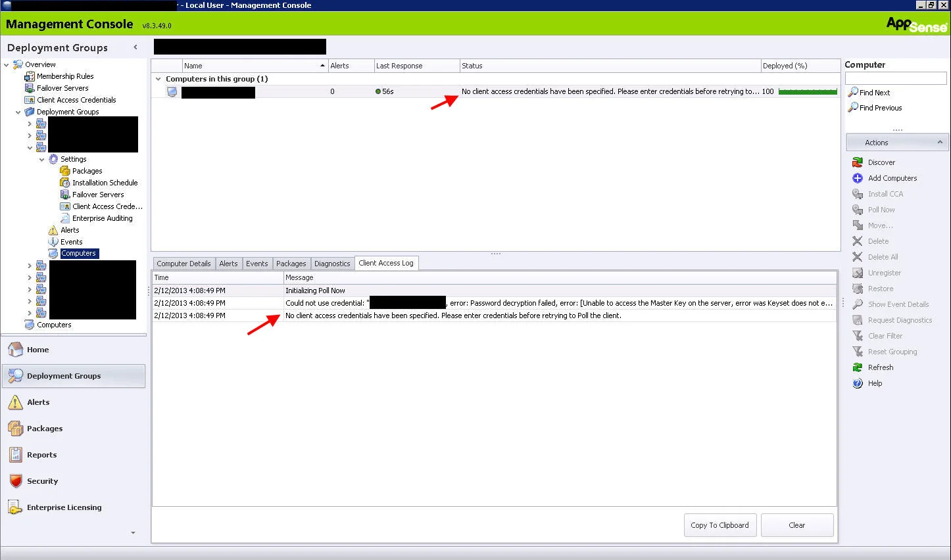The width and height of the screenshot is (951, 560).
Task: Switch to the Packages tab in details pane
Action: tap(291, 264)
